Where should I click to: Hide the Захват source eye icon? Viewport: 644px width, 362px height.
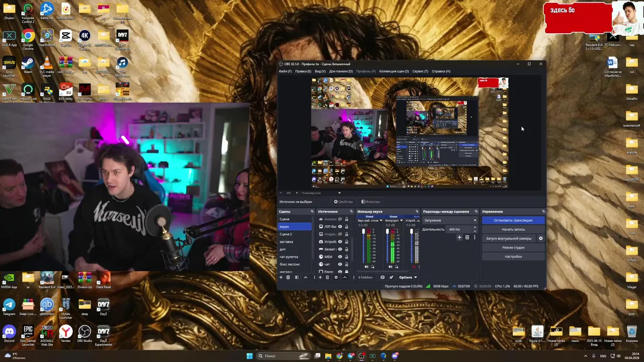(x=340, y=249)
